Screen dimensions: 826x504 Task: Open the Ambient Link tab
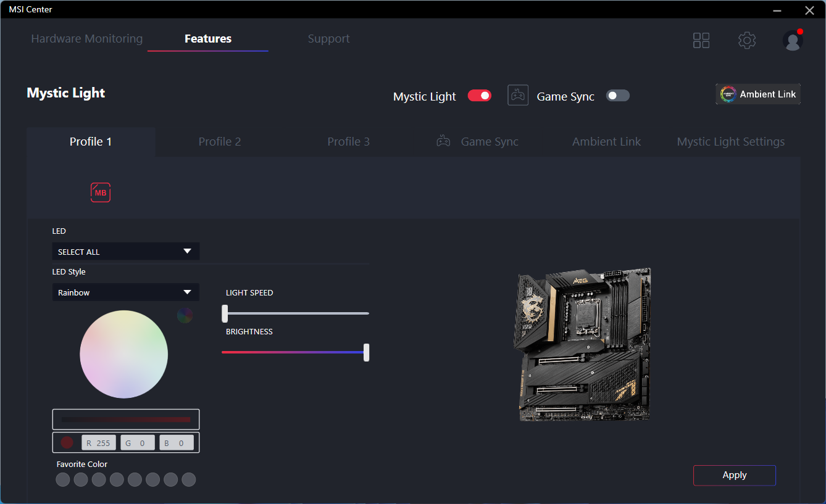(607, 142)
